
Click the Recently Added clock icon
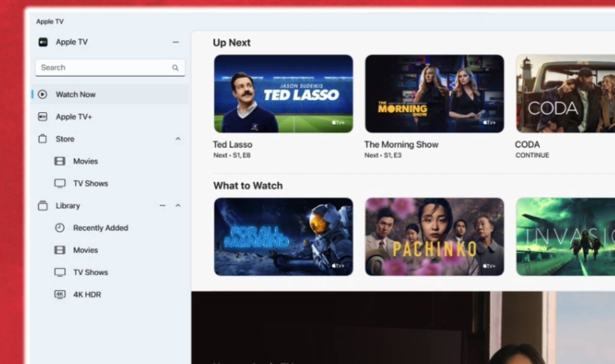tap(60, 228)
